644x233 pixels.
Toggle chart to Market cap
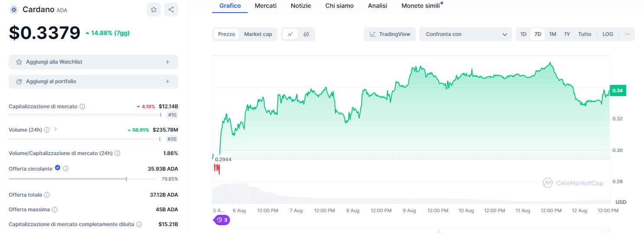point(258,34)
